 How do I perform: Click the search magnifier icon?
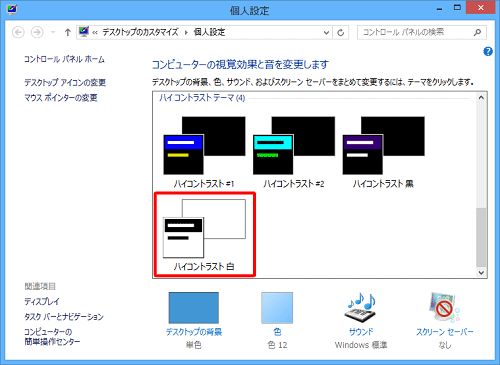(477, 32)
